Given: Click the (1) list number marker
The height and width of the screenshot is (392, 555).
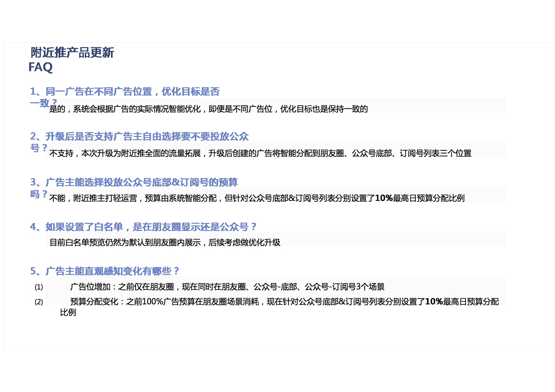Looking at the screenshot, I should tap(39, 287).
